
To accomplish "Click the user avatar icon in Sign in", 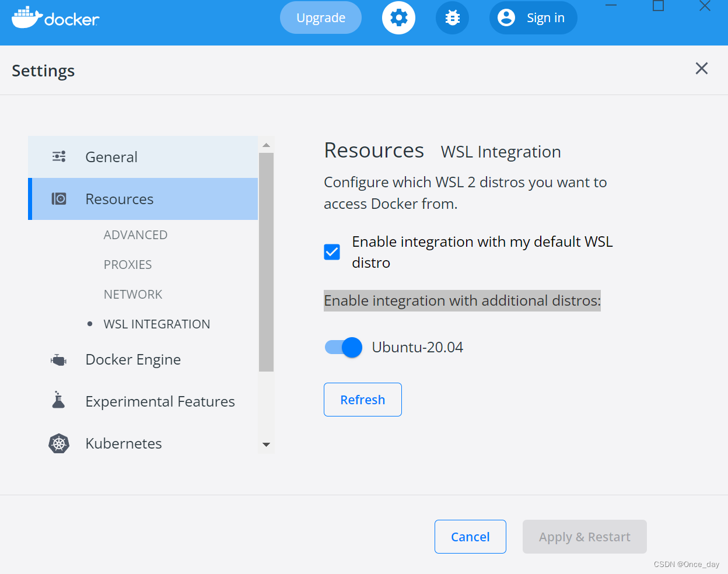I will (506, 17).
